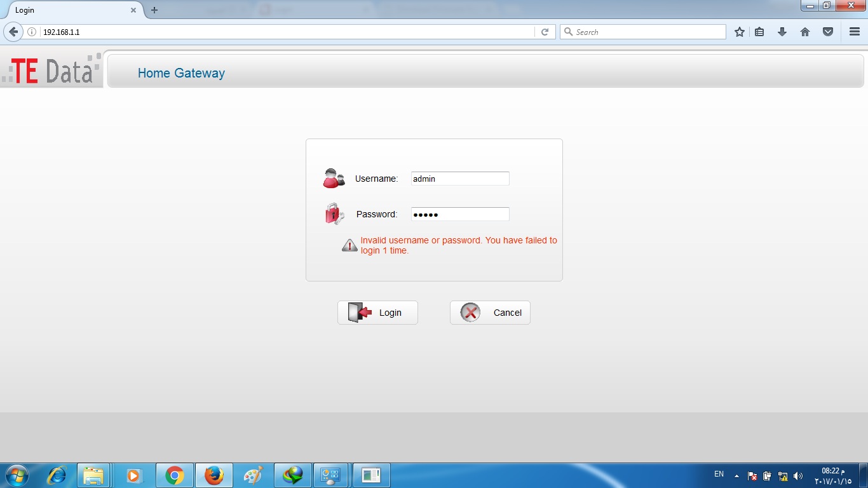Click the Home Gateway heading
This screenshot has width=868, height=488.
pos(181,73)
